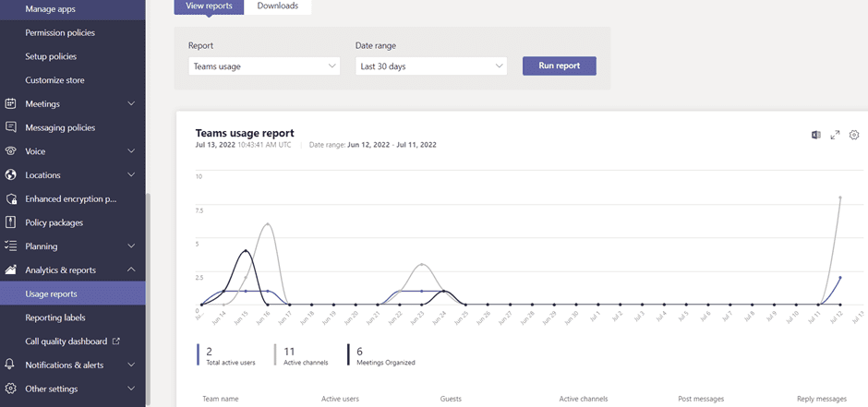
Task: Sort table by Post messages column
Action: click(x=701, y=399)
